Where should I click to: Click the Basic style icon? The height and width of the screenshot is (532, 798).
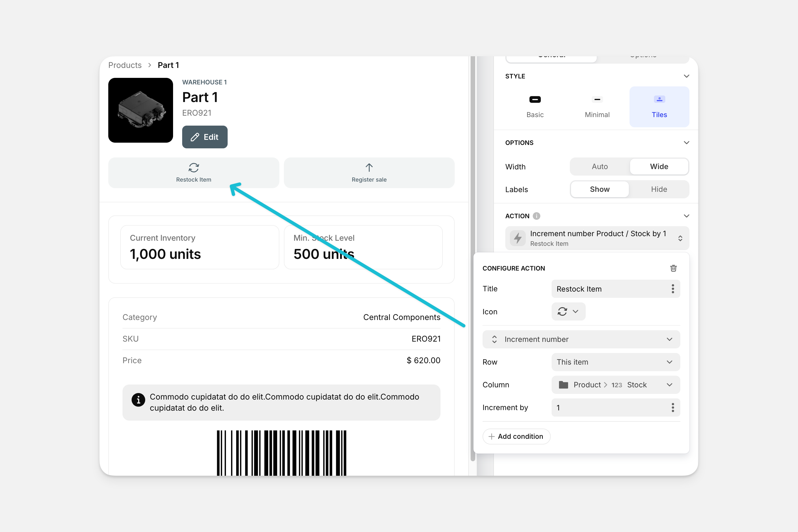click(x=535, y=99)
